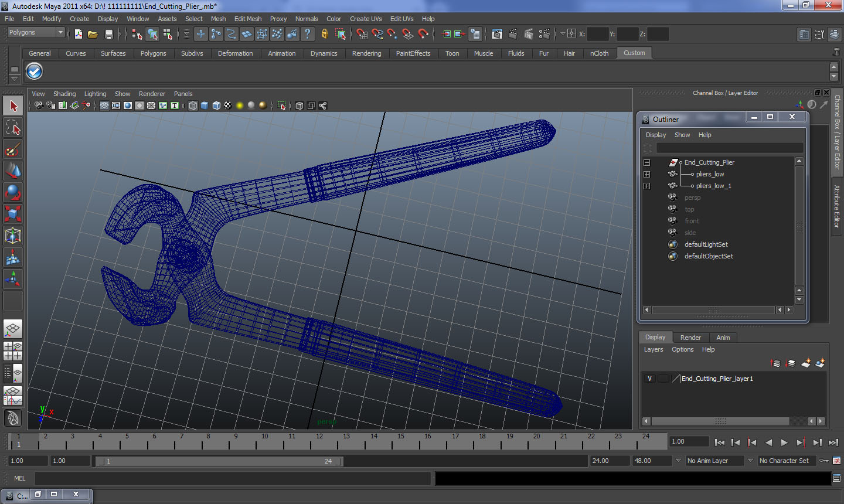Open the Polygons menu set dropdown
Screen dimensions: 844x504
[60, 33]
